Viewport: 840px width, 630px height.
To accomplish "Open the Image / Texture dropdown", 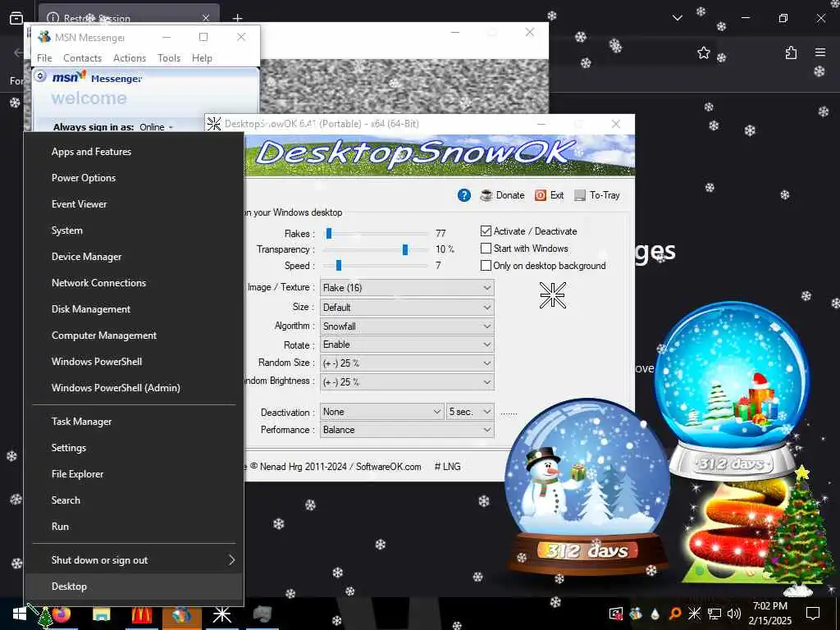I will click(407, 288).
